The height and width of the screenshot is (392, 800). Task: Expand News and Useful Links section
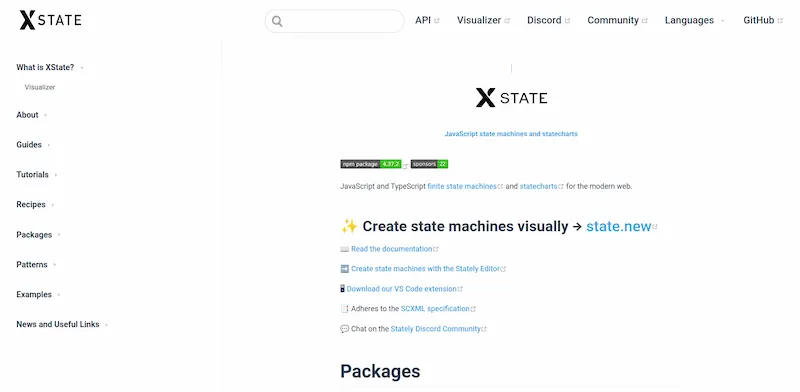(x=62, y=324)
